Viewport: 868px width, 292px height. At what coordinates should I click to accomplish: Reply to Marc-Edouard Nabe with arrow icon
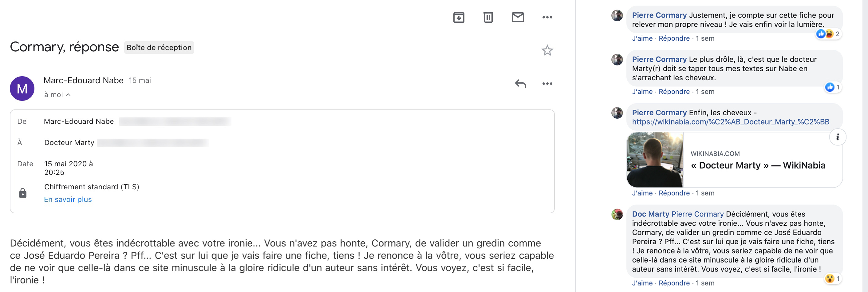coord(520,84)
